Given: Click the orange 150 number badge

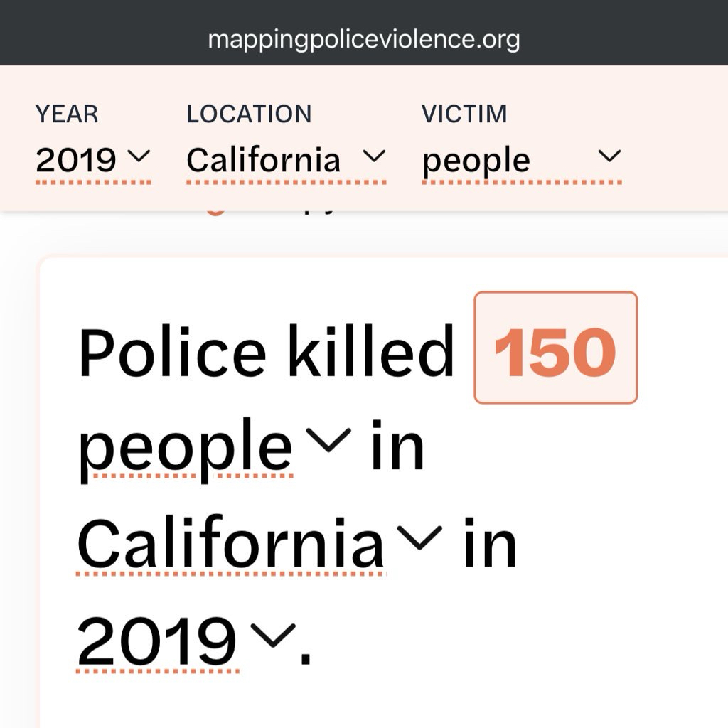Looking at the screenshot, I should [x=555, y=348].
